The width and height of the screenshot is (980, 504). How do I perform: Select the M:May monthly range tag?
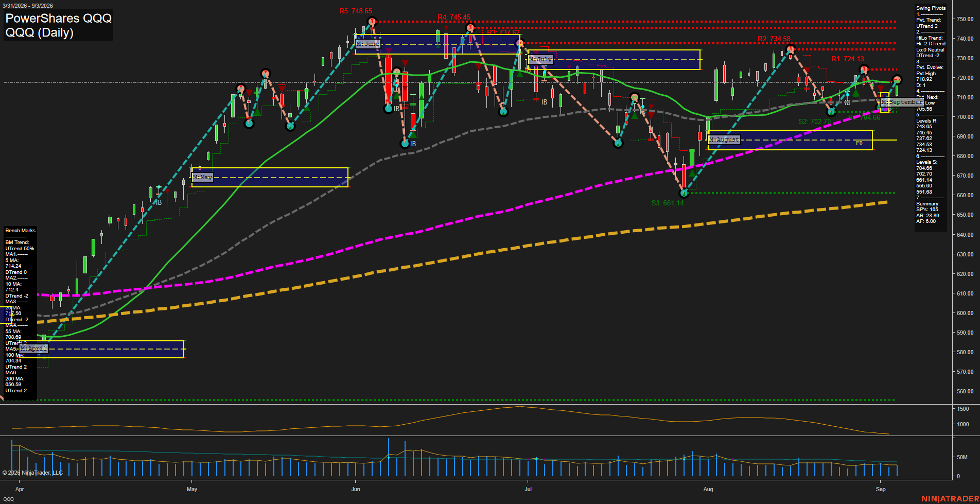202,177
